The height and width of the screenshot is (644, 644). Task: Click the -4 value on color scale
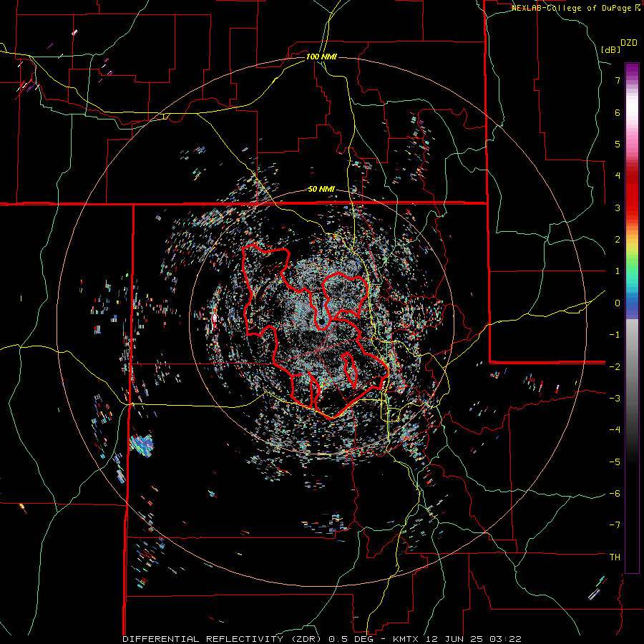pos(615,429)
